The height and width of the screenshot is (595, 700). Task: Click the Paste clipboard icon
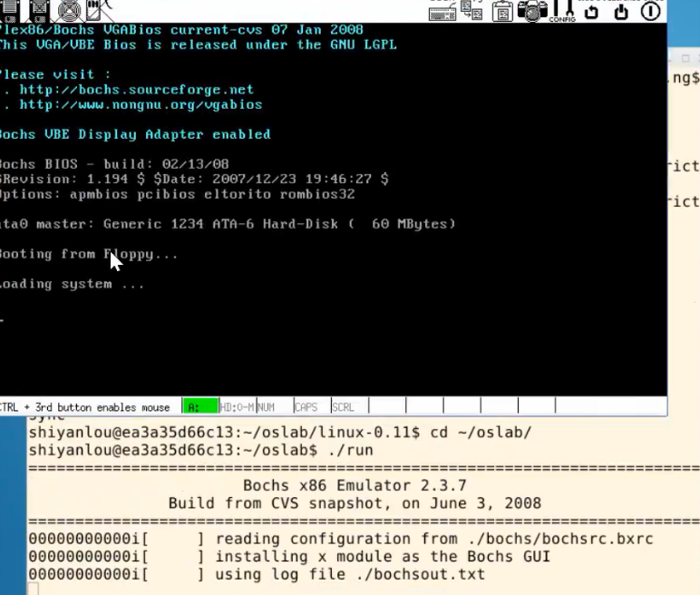[502, 11]
